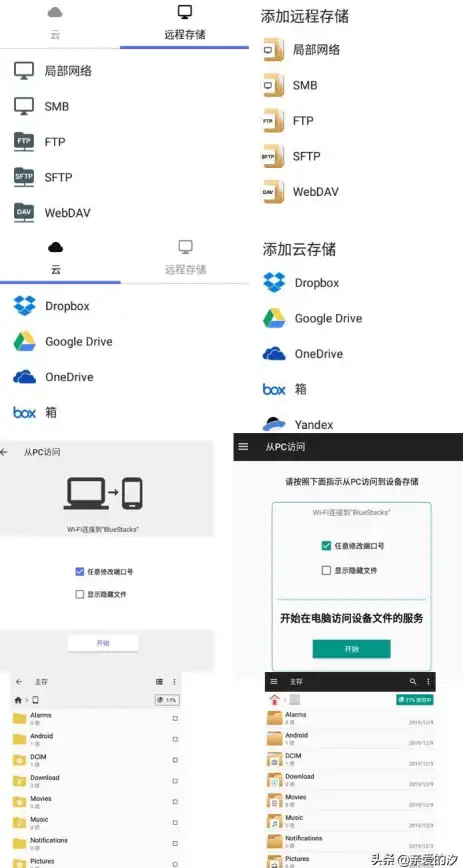Tap the green 开始 button

(352, 649)
